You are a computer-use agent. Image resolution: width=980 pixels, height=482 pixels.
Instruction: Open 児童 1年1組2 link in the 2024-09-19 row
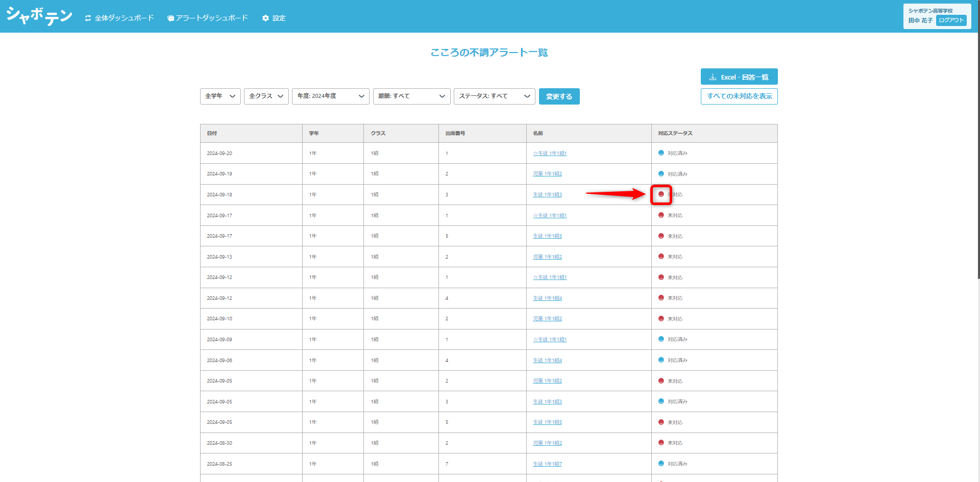pos(548,174)
